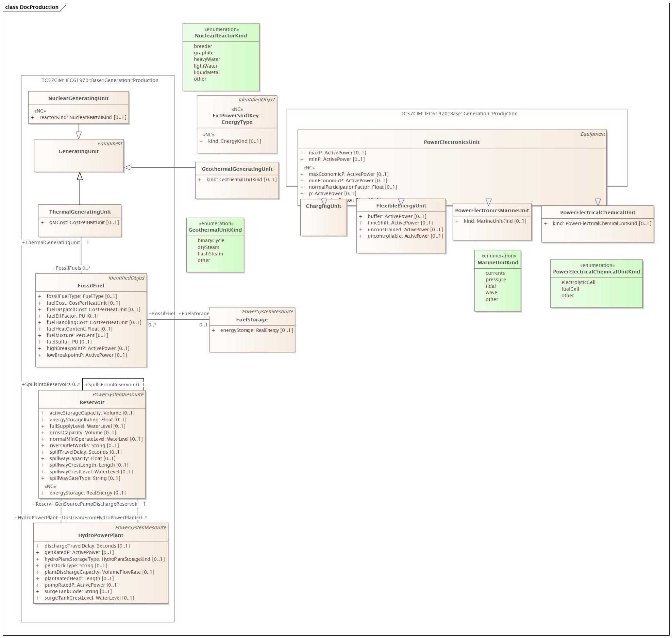Select the ExtPowerShiftKey::EnergyType class title

pyautogui.click(x=237, y=119)
